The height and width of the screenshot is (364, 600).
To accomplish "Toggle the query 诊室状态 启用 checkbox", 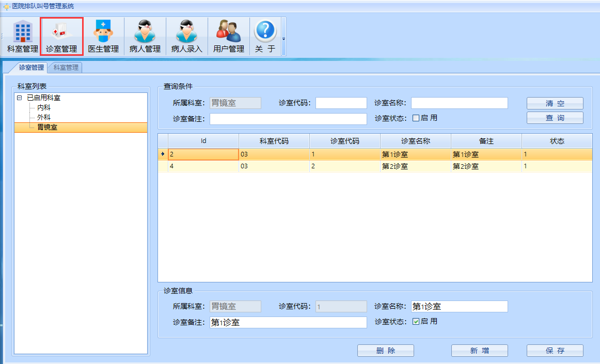I will coord(416,118).
